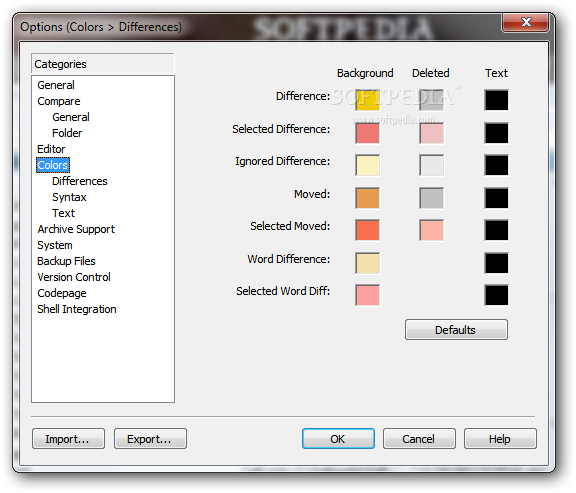Edit Ignored Difference deleted swatch
Image resolution: width=576 pixels, height=493 pixels.
[x=431, y=165]
